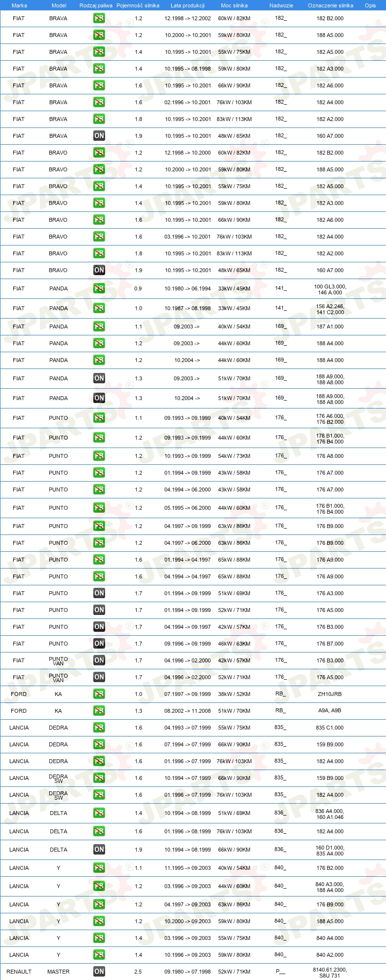Click petrol icon in LANCIA Y 840 A2.000 row
This screenshot has width=386, height=980.
(x=99, y=955)
